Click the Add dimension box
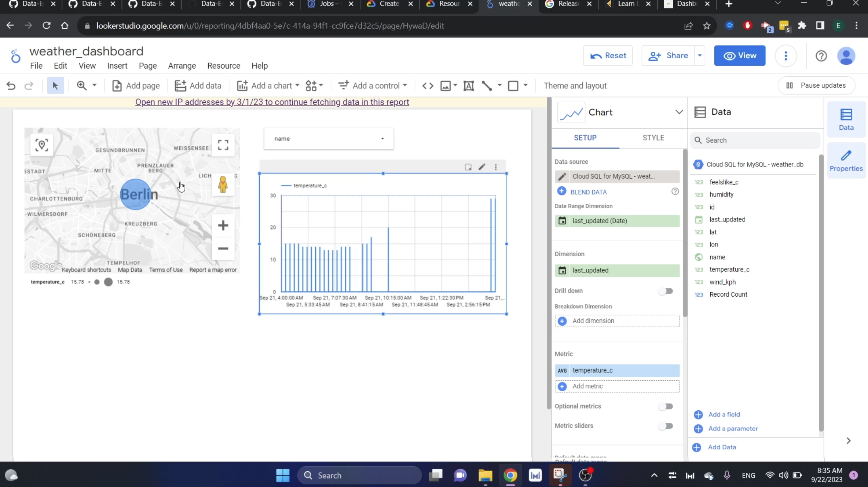Image resolution: width=868 pixels, height=487 pixels. 617,321
